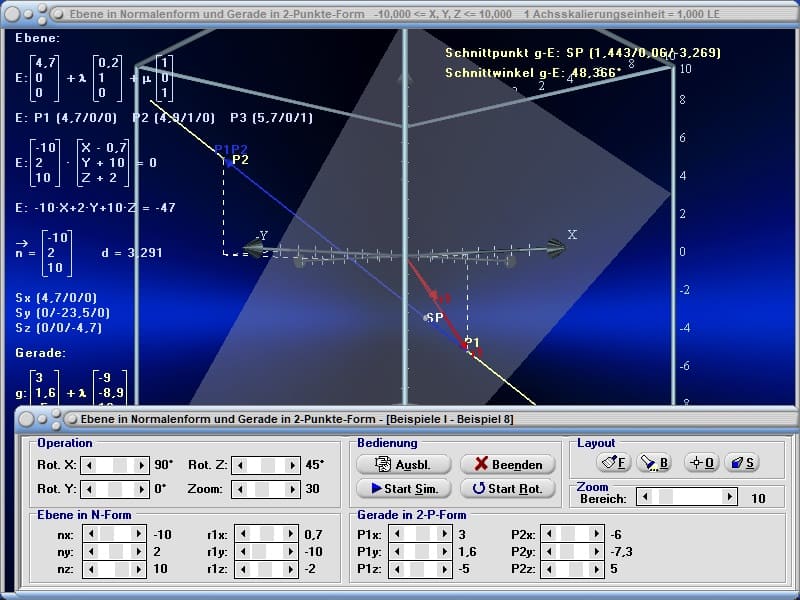Decrease P1z with its left arrow
Screen dimensions: 800x600
397,569
